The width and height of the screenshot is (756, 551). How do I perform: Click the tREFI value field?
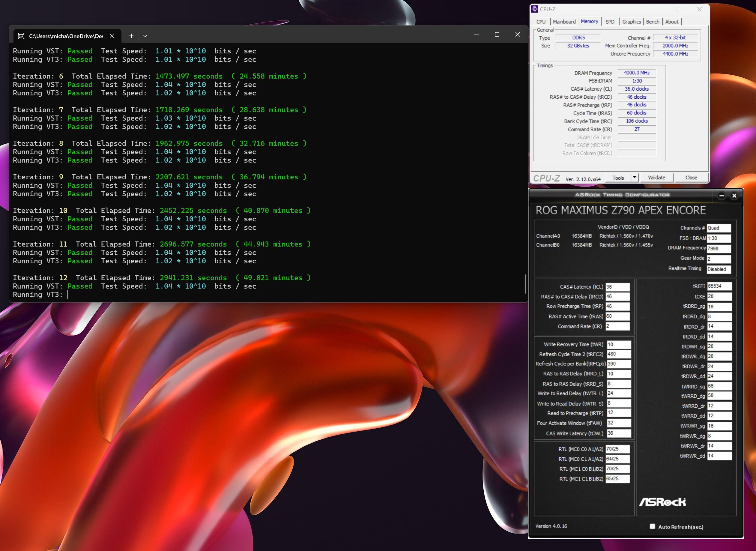[x=719, y=286]
